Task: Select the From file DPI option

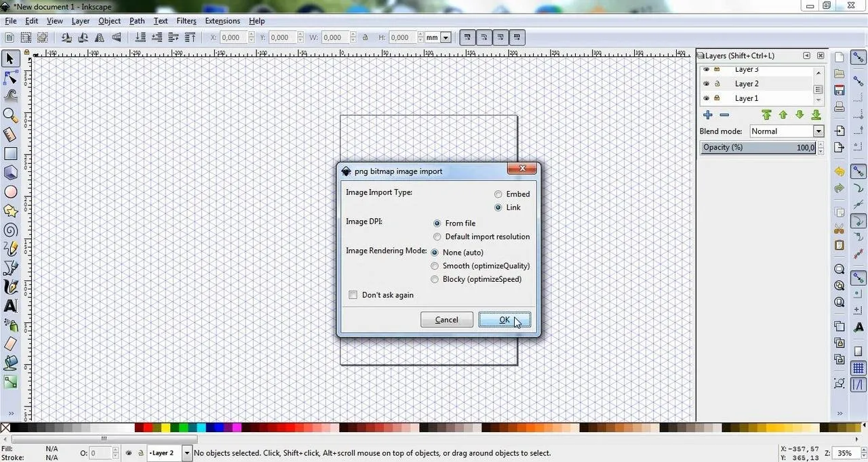Action: pyautogui.click(x=437, y=224)
